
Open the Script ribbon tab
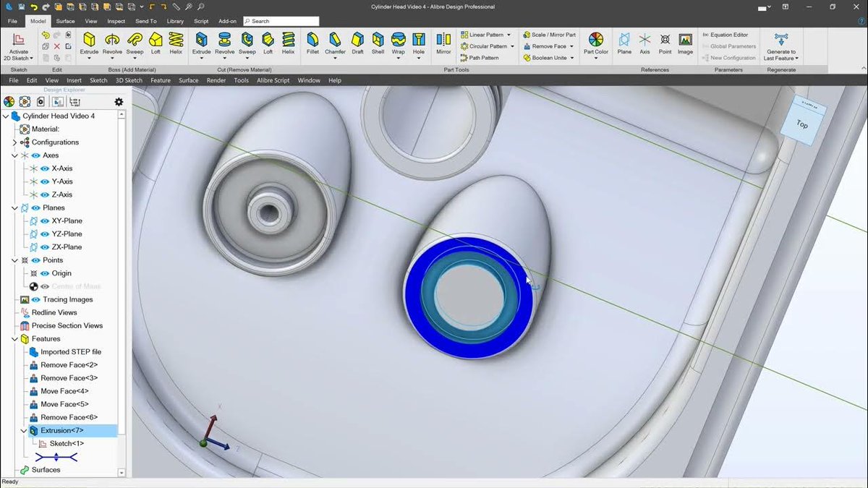coord(201,21)
